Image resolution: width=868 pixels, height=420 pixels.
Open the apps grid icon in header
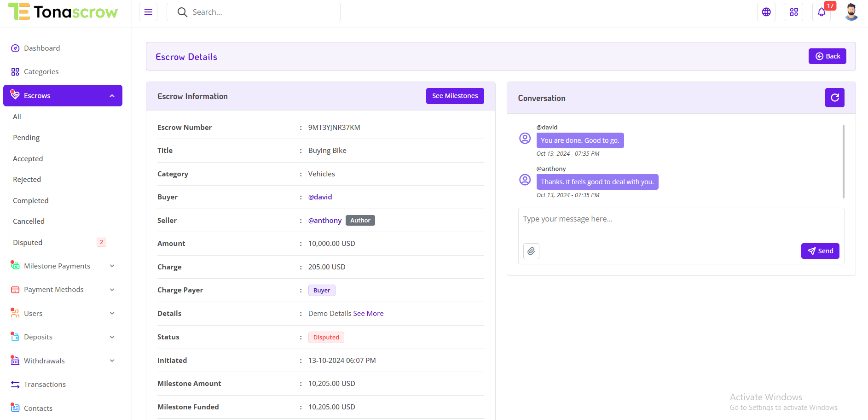click(794, 12)
